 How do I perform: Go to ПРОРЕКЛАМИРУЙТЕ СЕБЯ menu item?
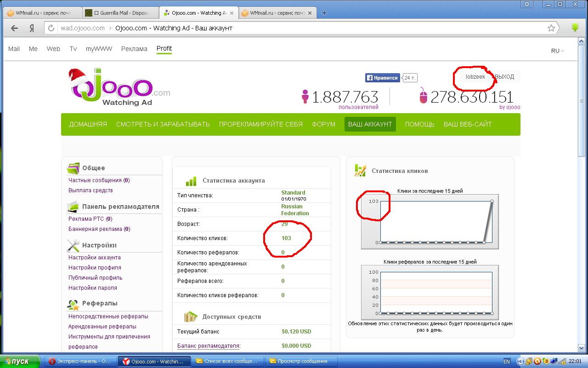261,124
